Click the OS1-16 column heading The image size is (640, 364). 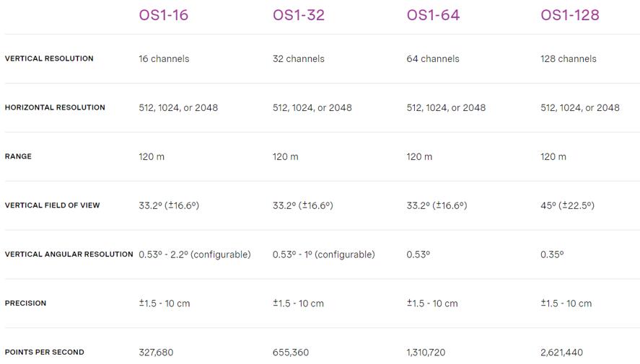[x=163, y=15]
